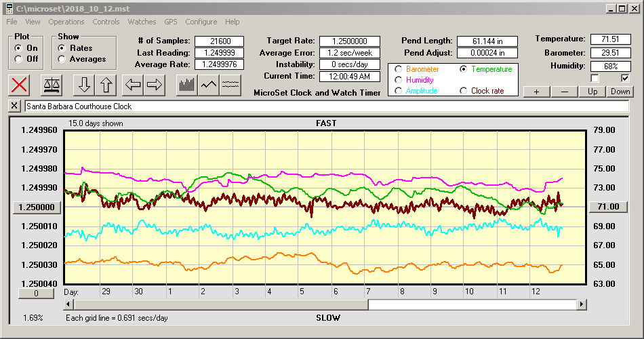The image size is (644, 339).
Task: Select the Amplitude trace radio button
Action: tap(398, 91)
